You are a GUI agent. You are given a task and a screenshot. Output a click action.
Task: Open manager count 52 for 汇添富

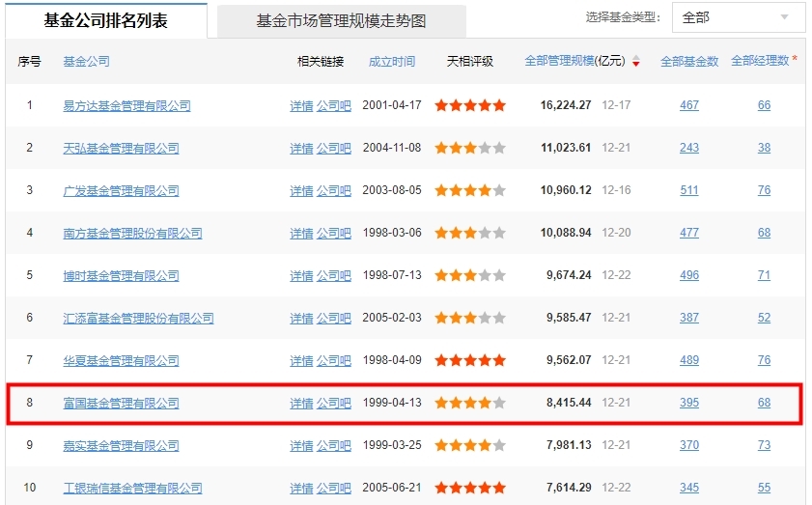[765, 318]
